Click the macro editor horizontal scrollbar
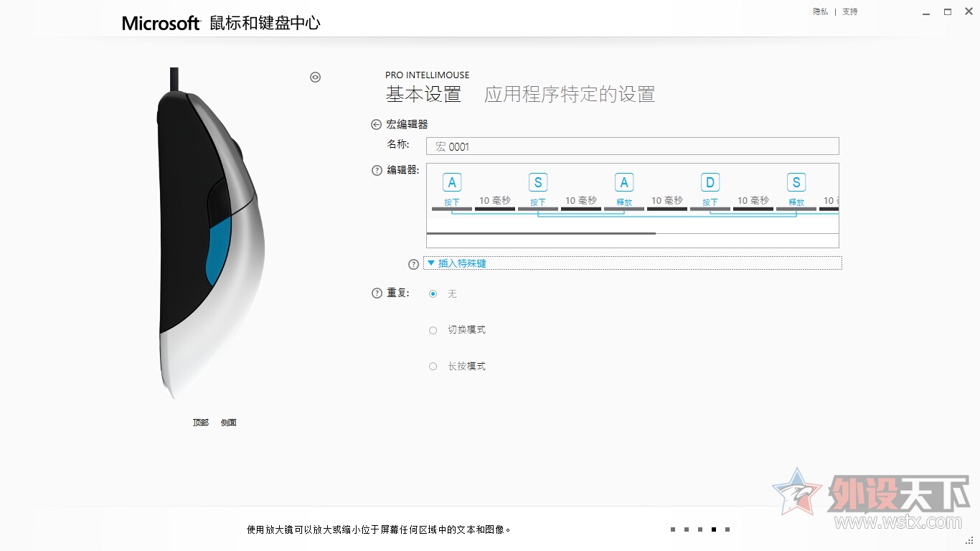Viewport: 980px width, 551px height. pos(541,233)
